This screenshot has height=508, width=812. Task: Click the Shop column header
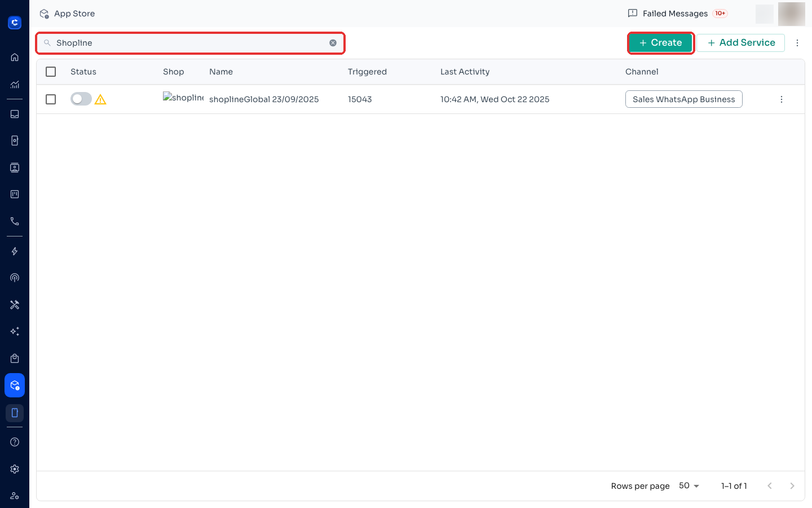pyautogui.click(x=174, y=72)
